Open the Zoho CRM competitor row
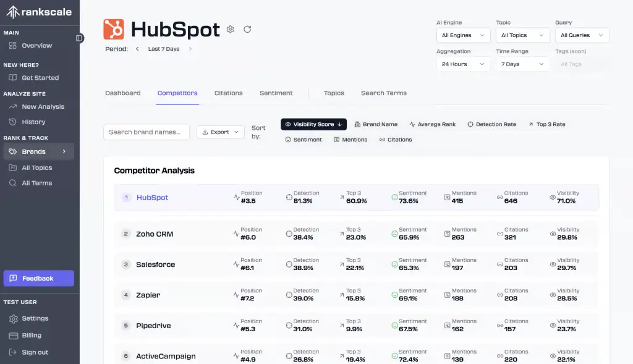 pyautogui.click(x=155, y=234)
